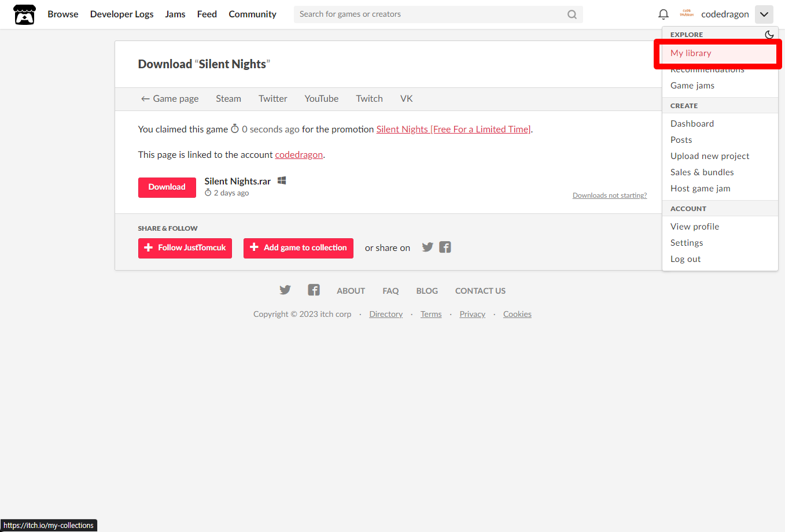The width and height of the screenshot is (785, 532).
Task: Open Settings from account menu
Action: pyautogui.click(x=720, y=243)
